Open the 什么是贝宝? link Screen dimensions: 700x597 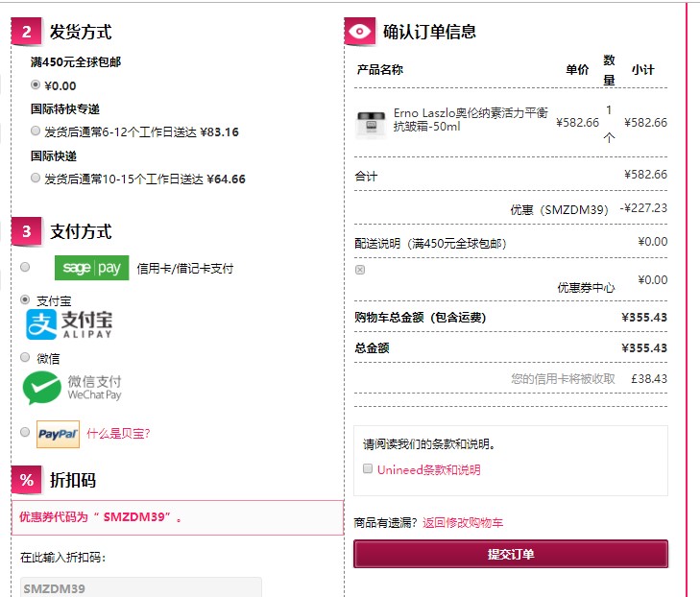pyautogui.click(x=118, y=433)
